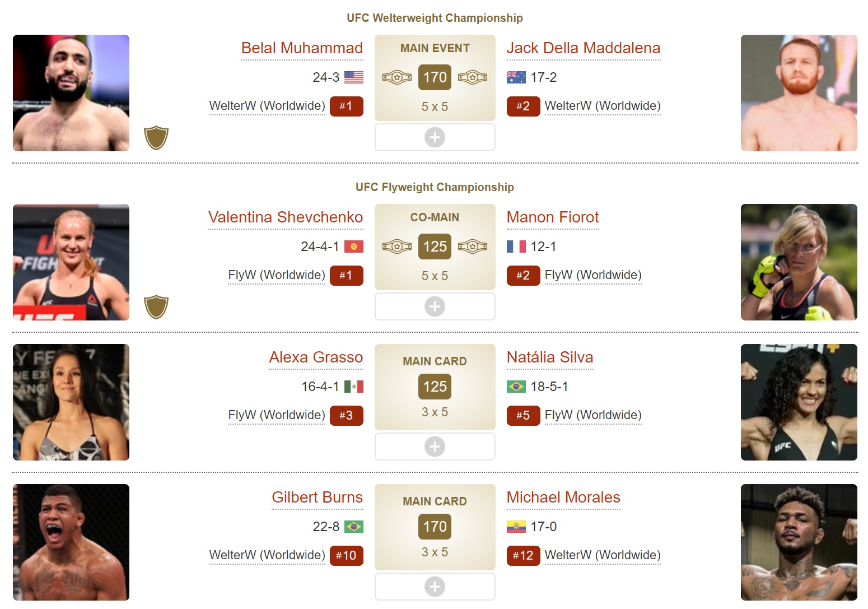Open Manon Fiorot's fighter profile link
This screenshot has height=609, width=868.
point(553,217)
